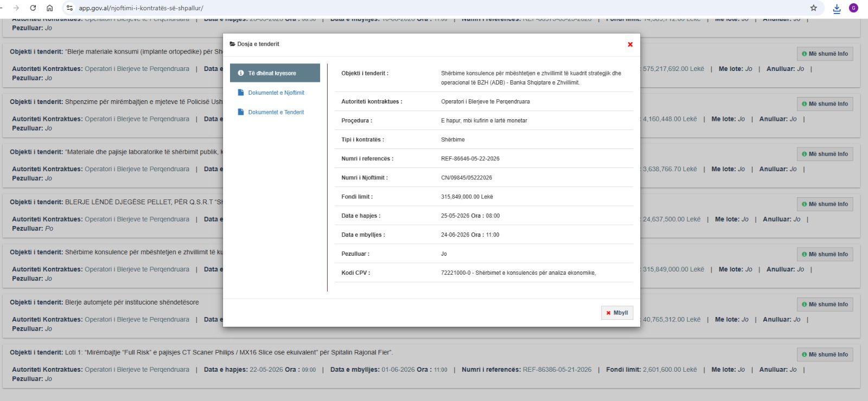
Task: Click Pezulluar: Po in the PELLET row
Action: [33, 229]
